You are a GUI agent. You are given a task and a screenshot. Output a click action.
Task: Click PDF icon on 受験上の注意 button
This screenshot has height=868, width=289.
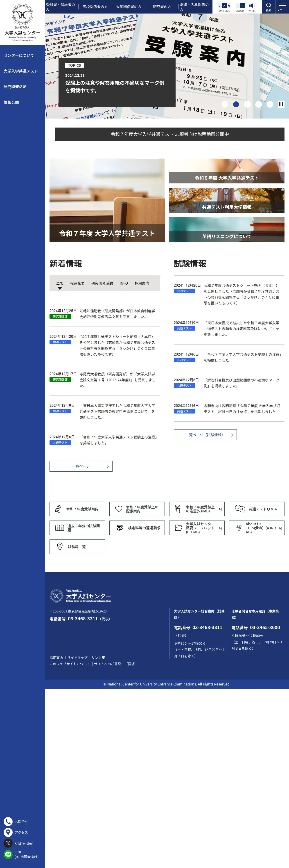(220, 509)
